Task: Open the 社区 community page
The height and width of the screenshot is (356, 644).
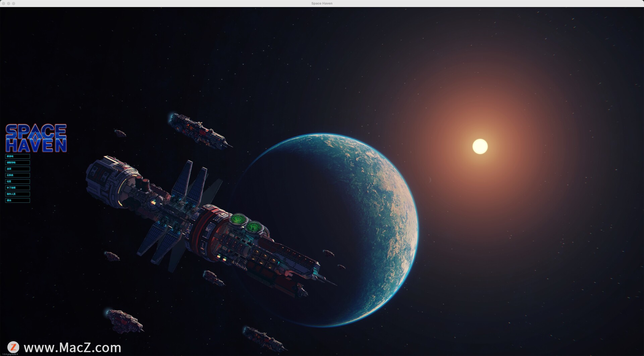Action: point(17,182)
